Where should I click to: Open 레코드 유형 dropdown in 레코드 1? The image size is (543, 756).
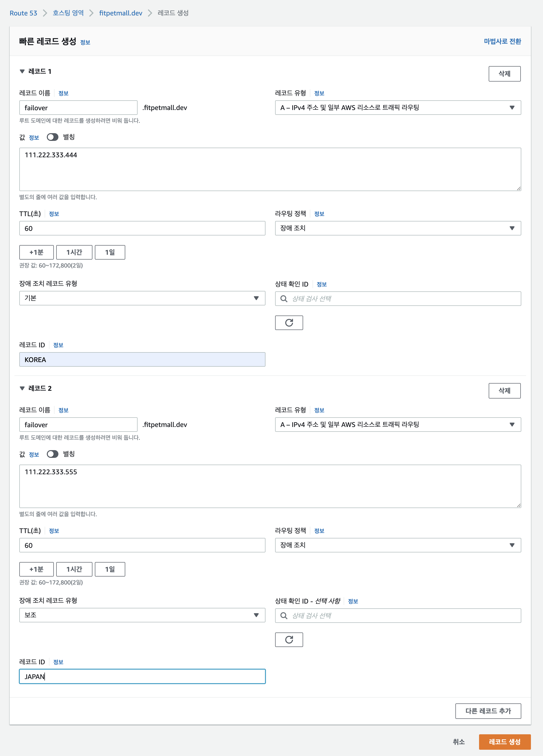398,108
